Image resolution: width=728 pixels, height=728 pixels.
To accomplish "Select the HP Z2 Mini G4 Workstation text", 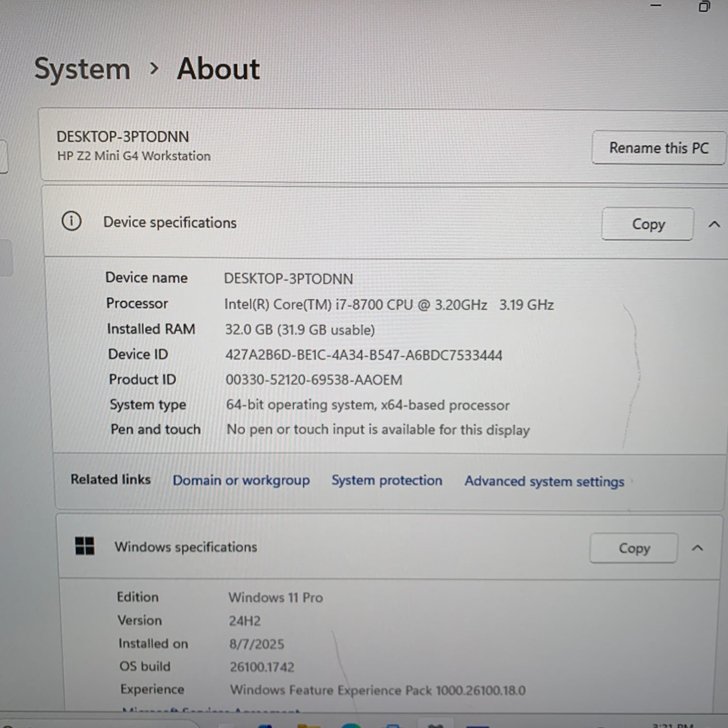I will [134, 156].
